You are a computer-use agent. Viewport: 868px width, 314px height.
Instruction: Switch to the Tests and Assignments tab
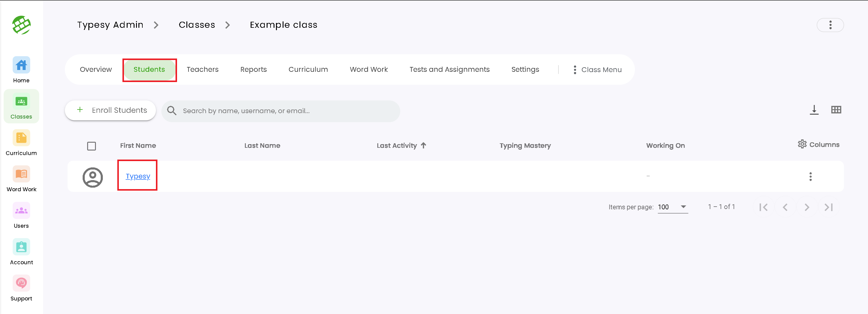(x=449, y=69)
